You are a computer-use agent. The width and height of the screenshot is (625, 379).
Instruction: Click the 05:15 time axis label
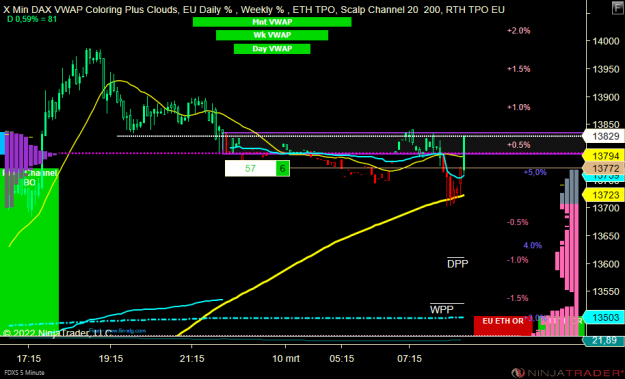click(x=342, y=359)
